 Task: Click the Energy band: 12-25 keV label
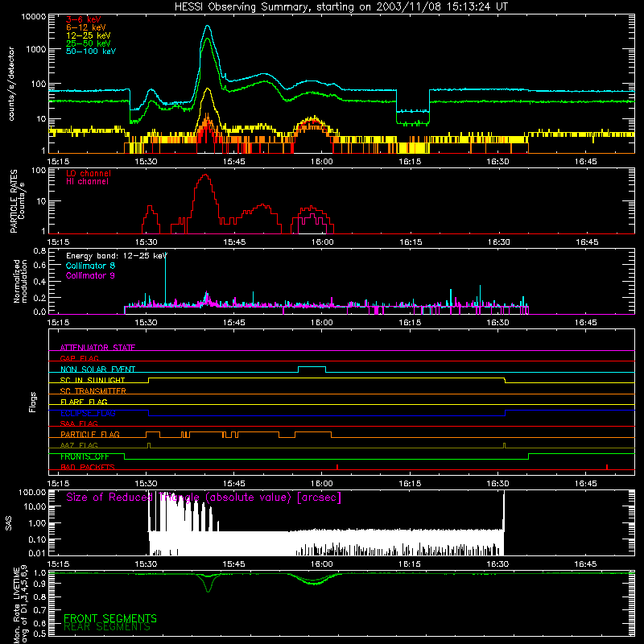point(116,256)
